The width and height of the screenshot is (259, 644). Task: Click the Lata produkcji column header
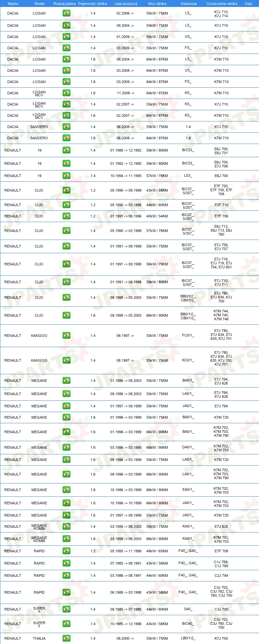pos(126,4)
